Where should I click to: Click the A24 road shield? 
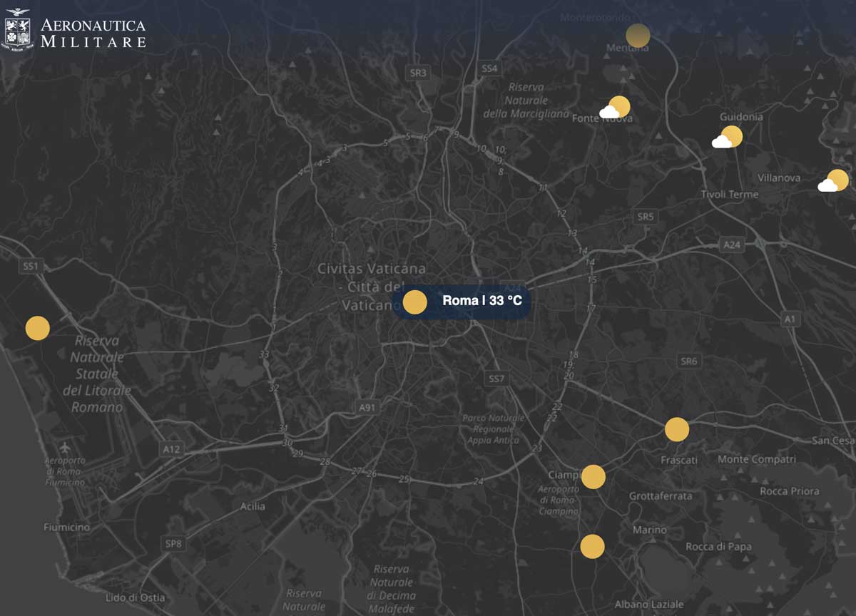pyautogui.click(x=732, y=245)
